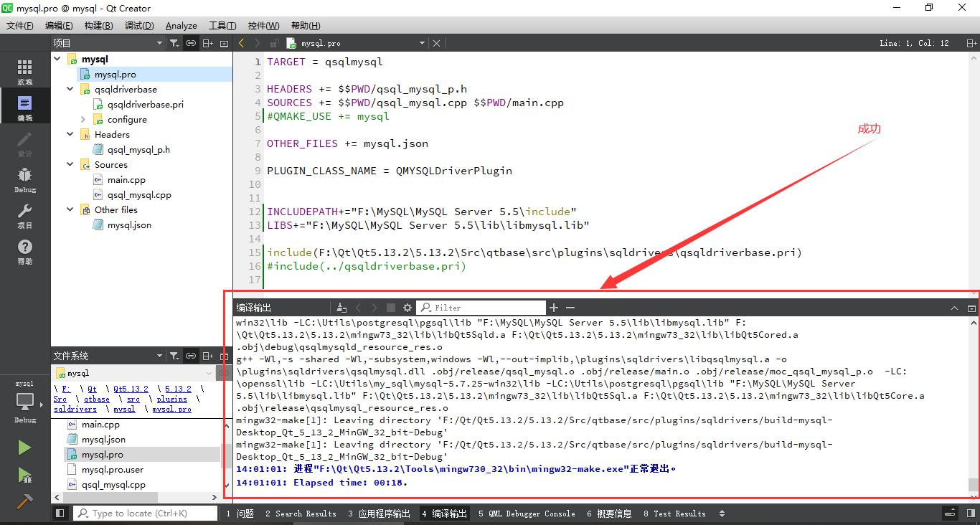Image resolution: width=980 pixels, height=525 pixels.
Task: Clear compile output with the broom icon
Action: tap(341, 307)
